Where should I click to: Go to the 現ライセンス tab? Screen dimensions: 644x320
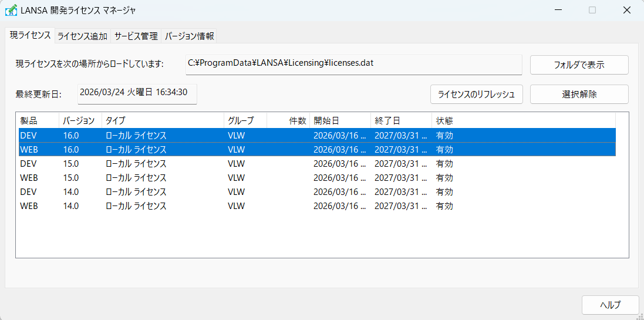pyautogui.click(x=30, y=35)
